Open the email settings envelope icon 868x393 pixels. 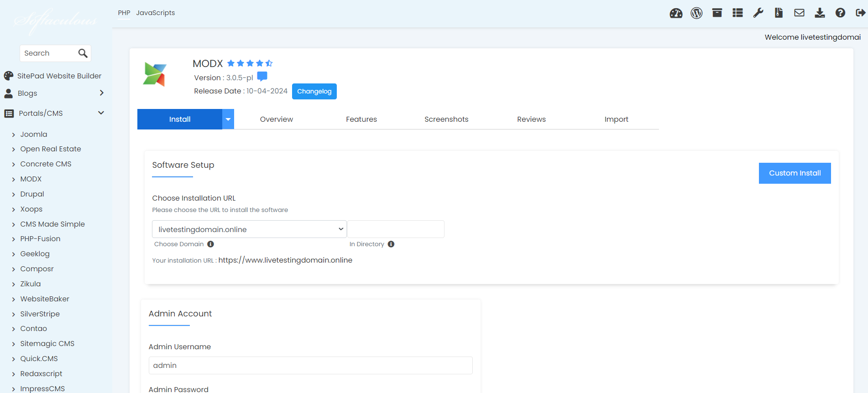coord(799,13)
